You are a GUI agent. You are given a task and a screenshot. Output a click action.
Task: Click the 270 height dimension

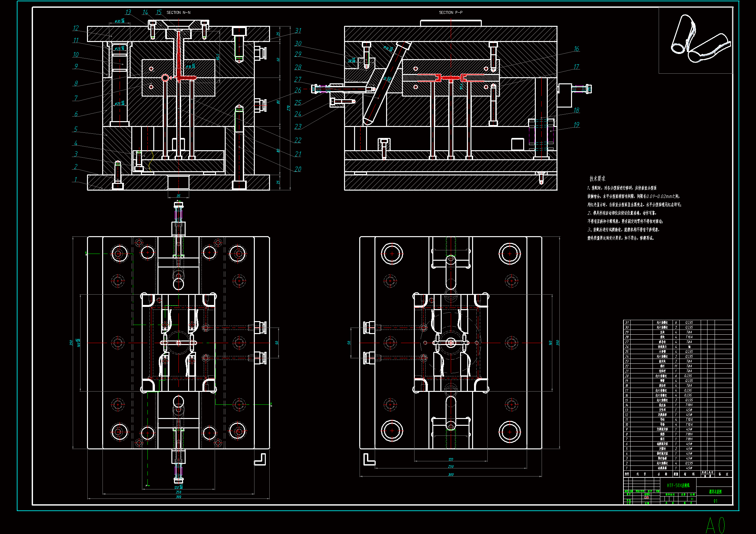[x=288, y=108]
